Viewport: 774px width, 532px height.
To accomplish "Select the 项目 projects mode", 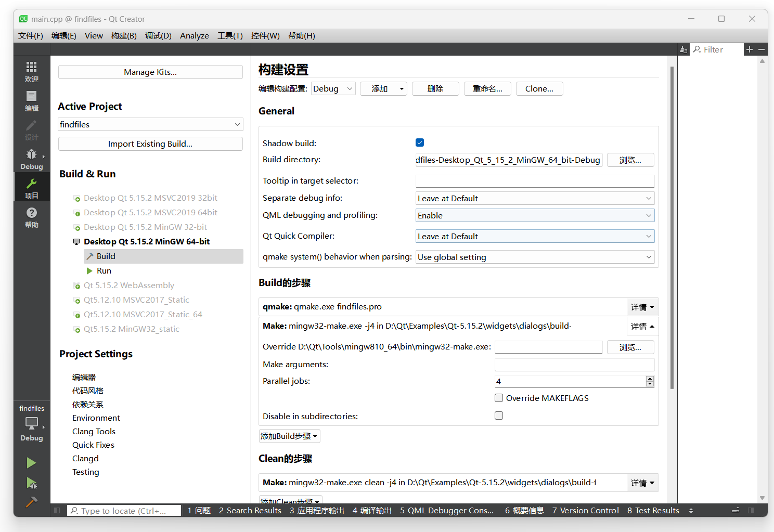I will (32, 188).
